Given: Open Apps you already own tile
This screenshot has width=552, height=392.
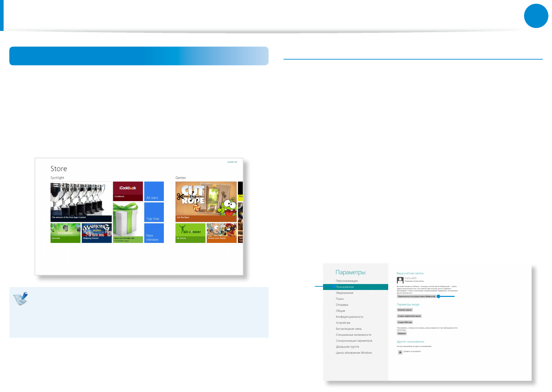Looking at the screenshot, I should click(x=128, y=222).
